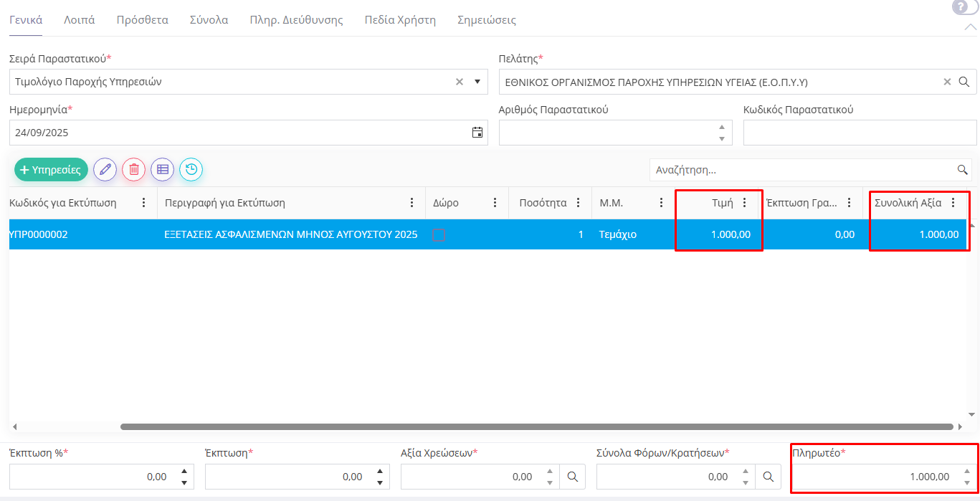The image size is (980, 501).
Task: Click the green Υπηρεσίες add button
Action: click(x=51, y=170)
